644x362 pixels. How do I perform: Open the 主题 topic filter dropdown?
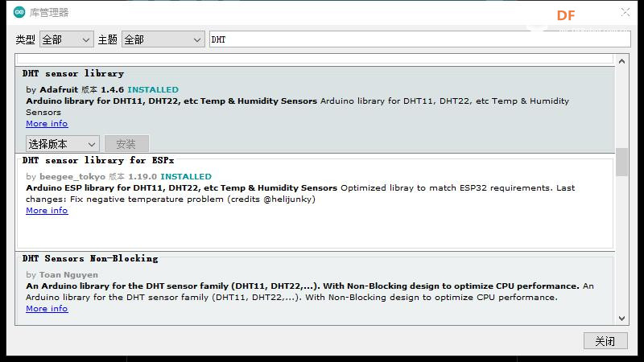[163, 39]
